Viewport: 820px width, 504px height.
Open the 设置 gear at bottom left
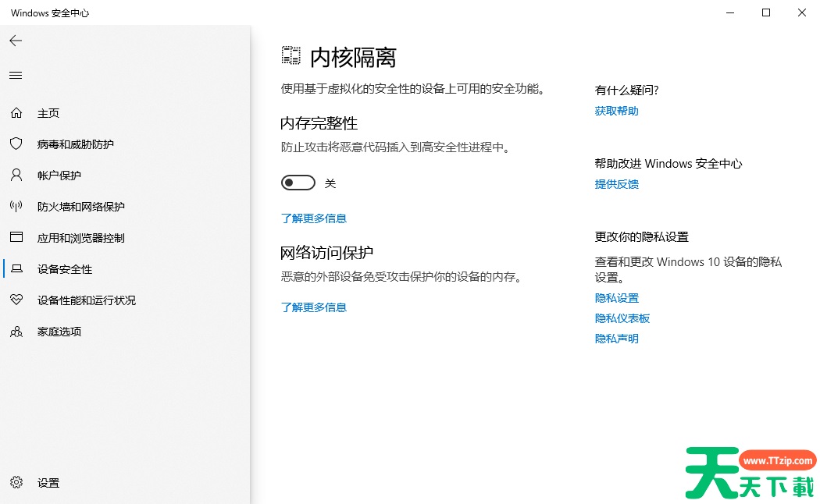(16, 482)
